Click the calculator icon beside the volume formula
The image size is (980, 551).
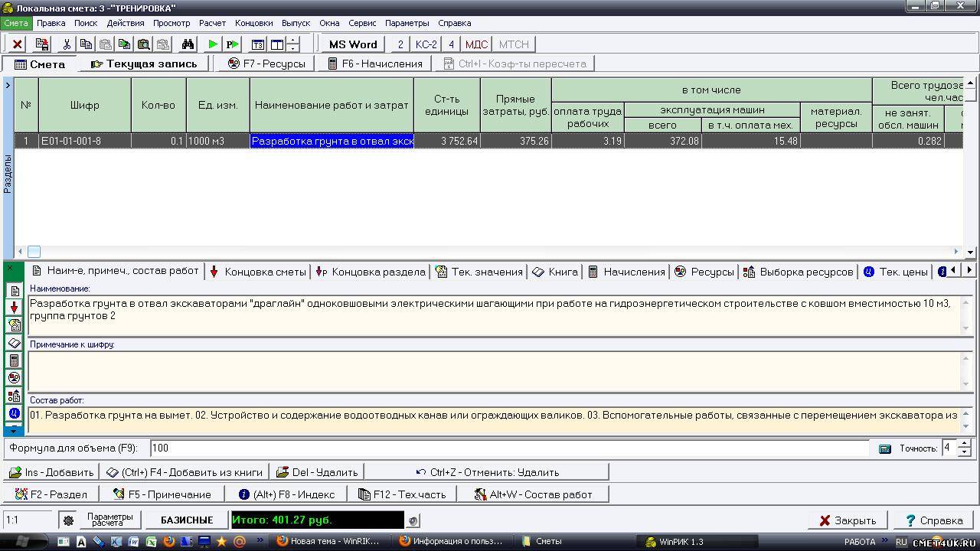coord(885,448)
